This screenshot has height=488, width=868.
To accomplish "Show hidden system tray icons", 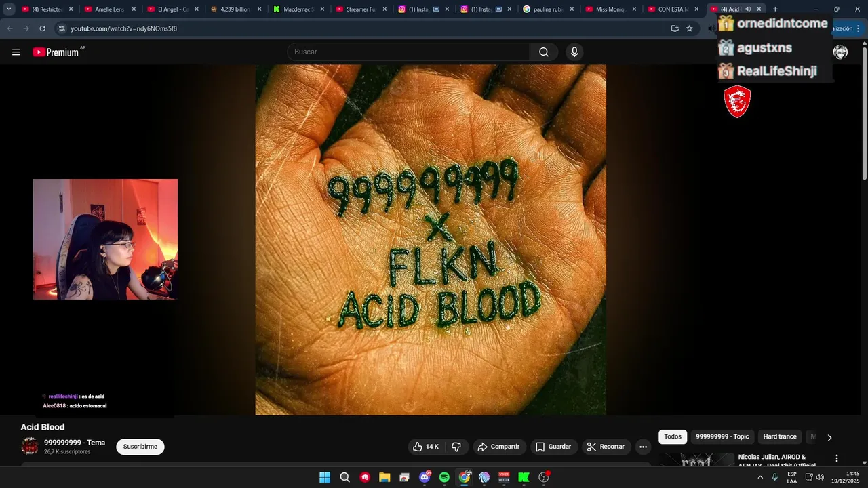I will point(760,477).
